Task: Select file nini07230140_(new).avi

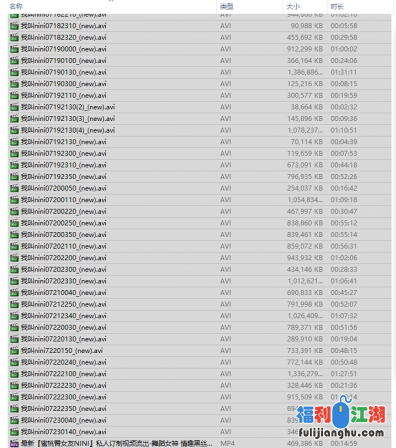Action: pos(199,432)
